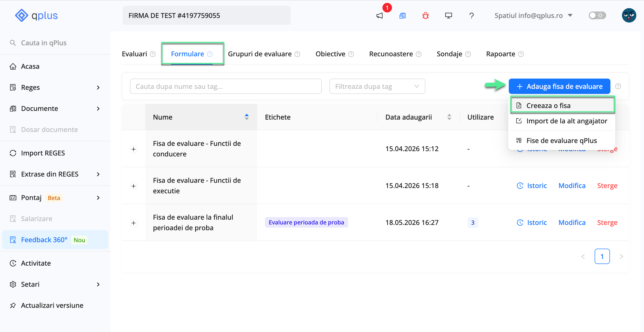This screenshot has width=644, height=332.
Task: Open Istoric for perioadei de proba form
Action: tap(532, 222)
